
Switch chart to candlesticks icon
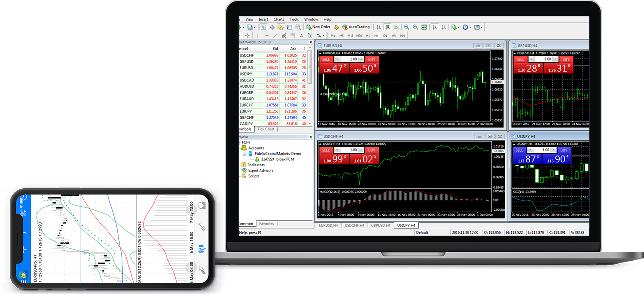click(387, 27)
